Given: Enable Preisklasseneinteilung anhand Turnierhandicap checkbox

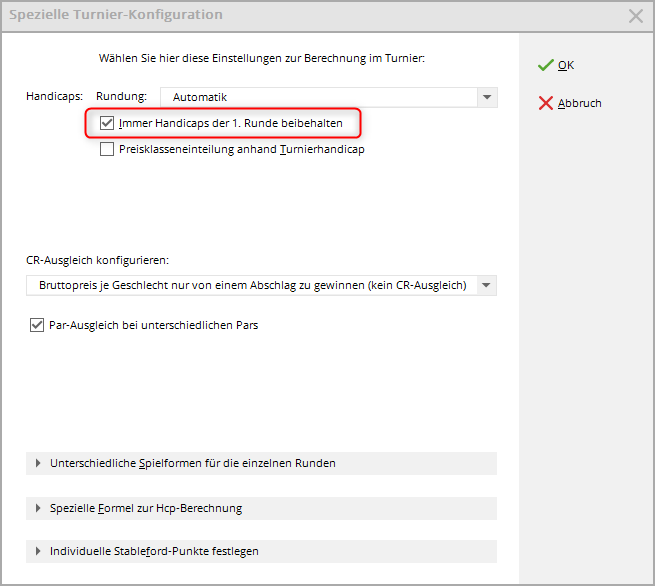Looking at the screenshot, I should coord(107,150).
